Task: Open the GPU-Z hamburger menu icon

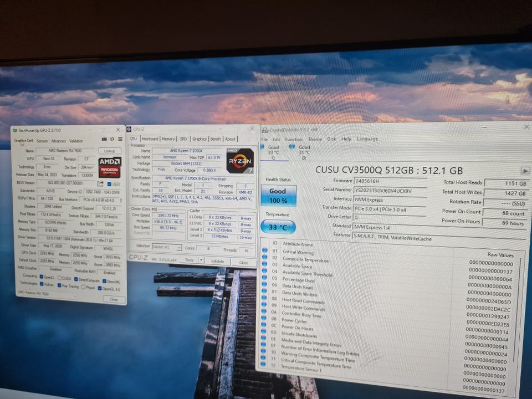Action: 120,139
